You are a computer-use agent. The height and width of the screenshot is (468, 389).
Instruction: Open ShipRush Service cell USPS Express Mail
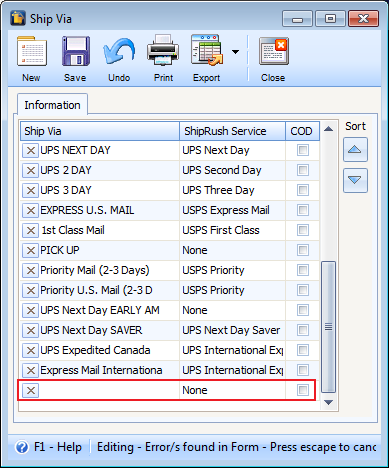click(x=232, y=210)
